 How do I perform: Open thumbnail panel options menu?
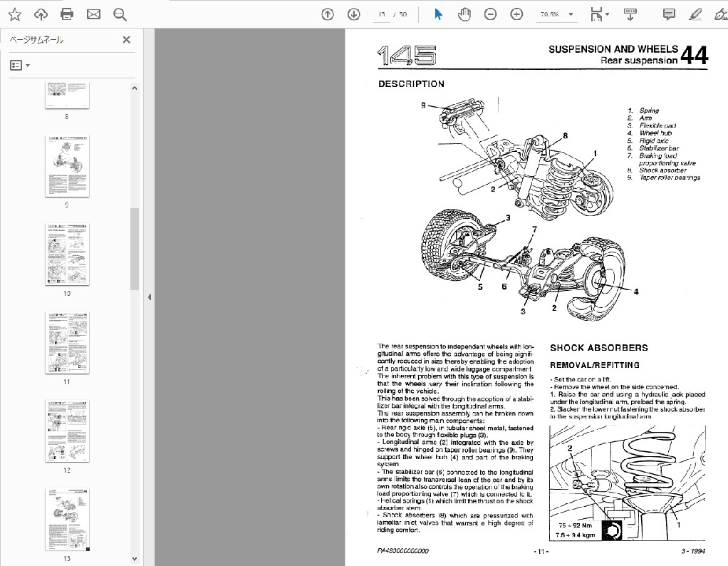[20, 66]
